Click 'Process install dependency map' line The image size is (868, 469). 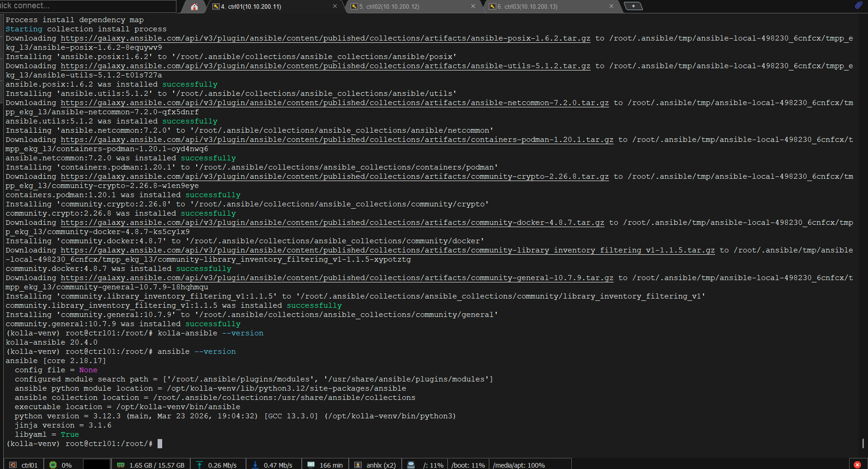tap(75, 20)
